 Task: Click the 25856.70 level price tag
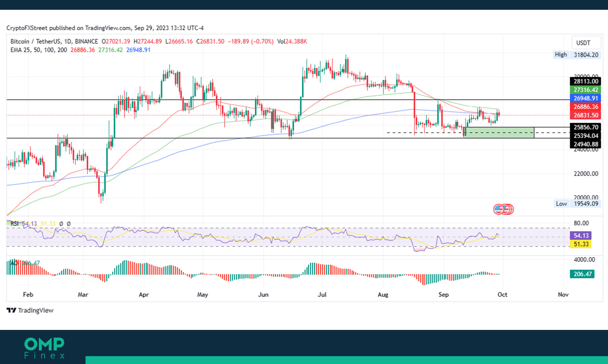pyautogui.click(x=585, y=127)
